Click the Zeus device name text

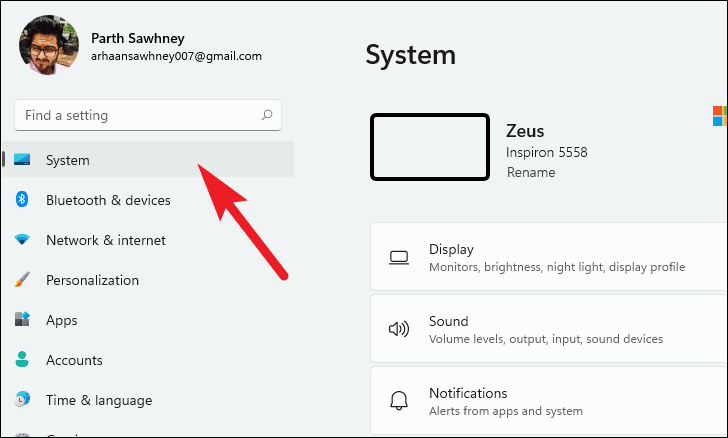click(x=525, y=131)
